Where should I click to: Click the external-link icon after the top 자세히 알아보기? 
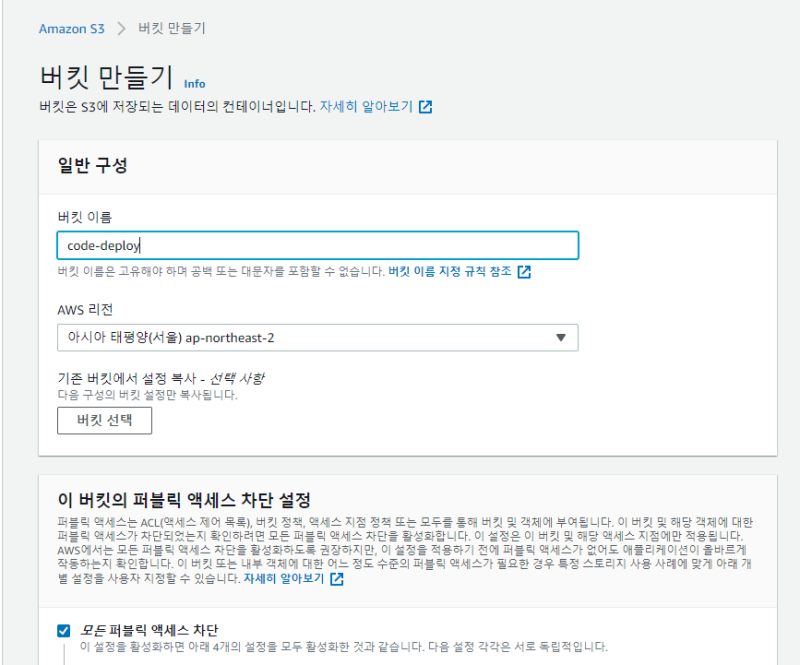click(426, 107)
